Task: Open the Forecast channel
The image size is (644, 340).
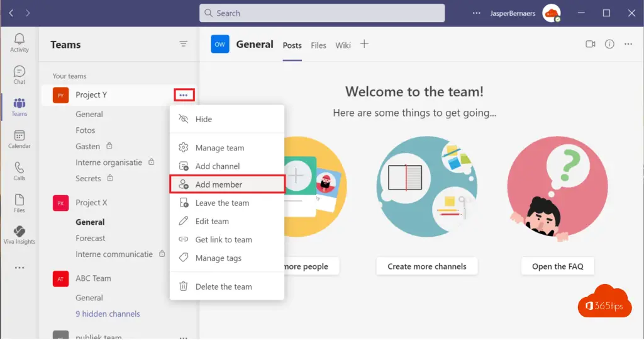Action: point(91,238)
